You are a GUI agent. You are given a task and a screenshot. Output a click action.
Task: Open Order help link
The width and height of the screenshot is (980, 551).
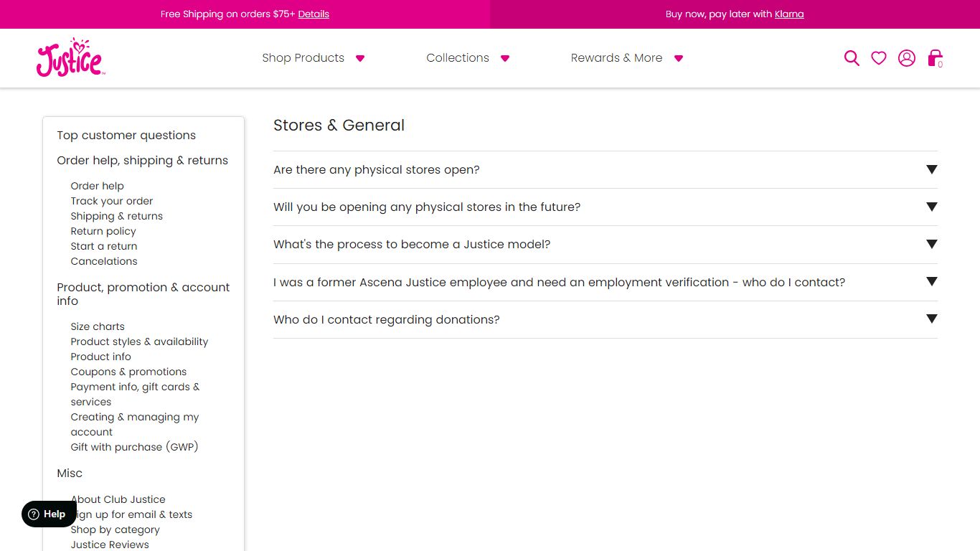[97, 186]
